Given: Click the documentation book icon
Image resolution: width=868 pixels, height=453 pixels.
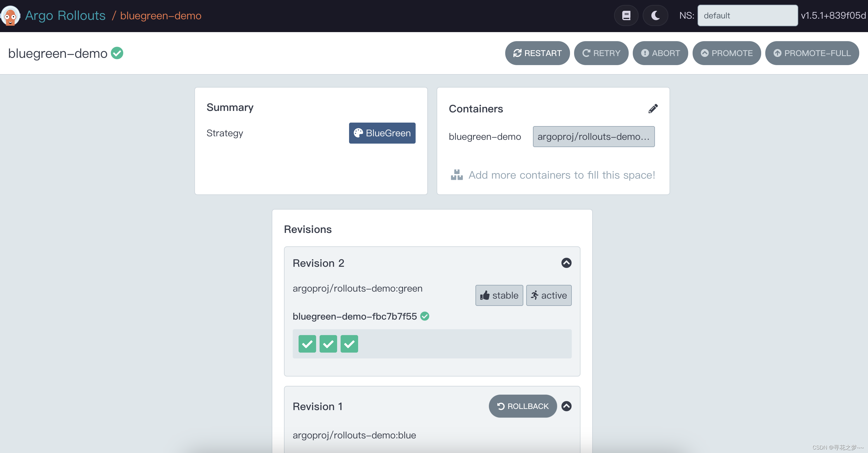Looking at the screenshot, I should [x=626, y=15].
